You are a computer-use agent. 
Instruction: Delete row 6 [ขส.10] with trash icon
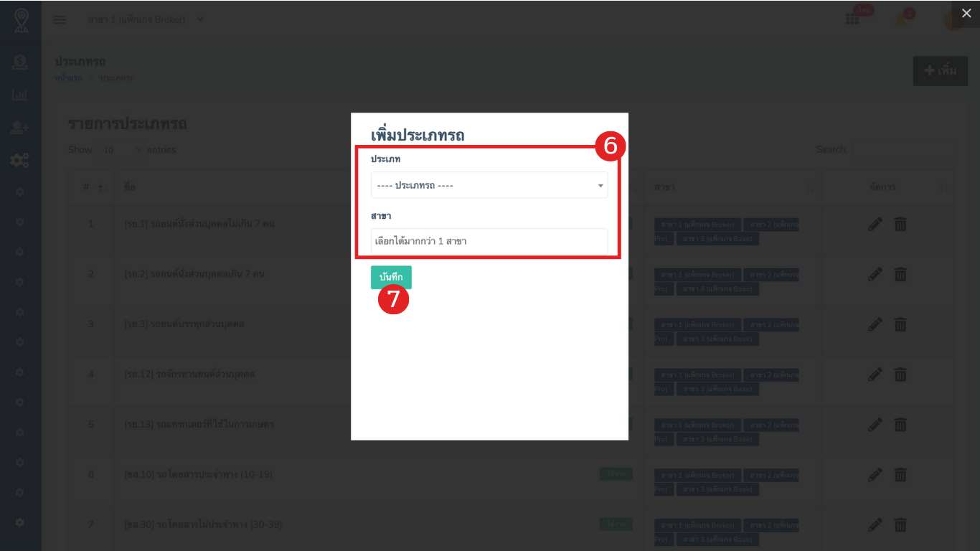(900, 474)
